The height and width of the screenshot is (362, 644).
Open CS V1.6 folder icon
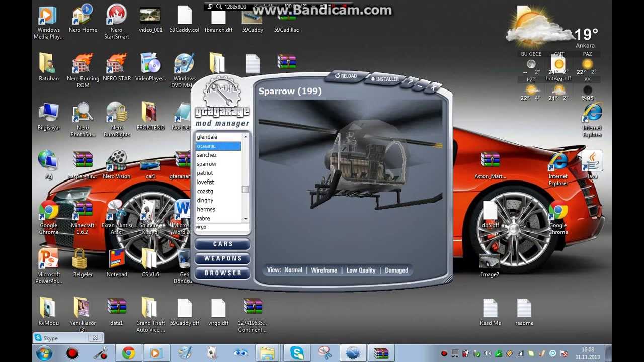150,263
